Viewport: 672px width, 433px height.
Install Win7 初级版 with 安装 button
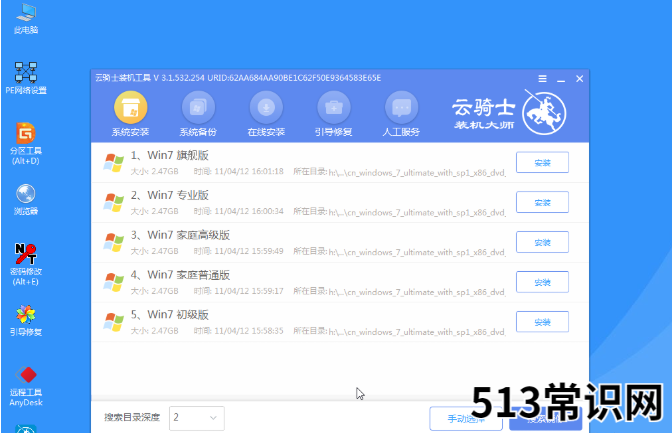click(542, 322)
